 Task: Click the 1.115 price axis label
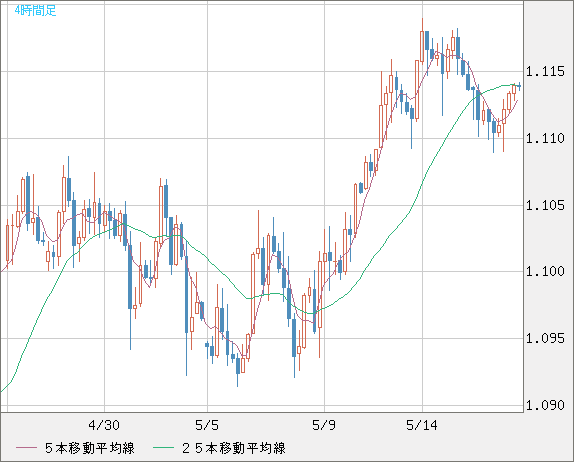[545, 71]
